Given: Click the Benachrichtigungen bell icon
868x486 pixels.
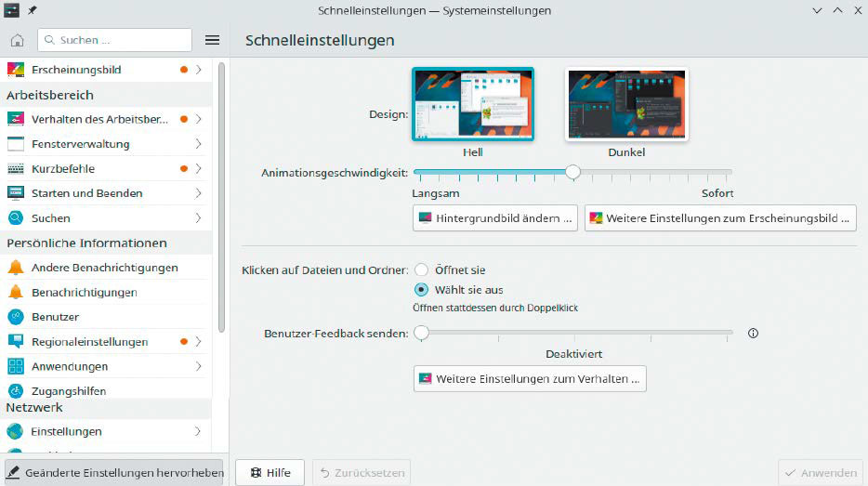Looking at the screenshot, I should pyautogui.click(x=16, y=292).
